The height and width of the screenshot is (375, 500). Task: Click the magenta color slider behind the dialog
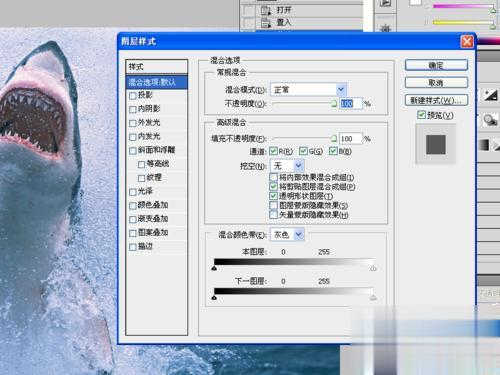464,6
